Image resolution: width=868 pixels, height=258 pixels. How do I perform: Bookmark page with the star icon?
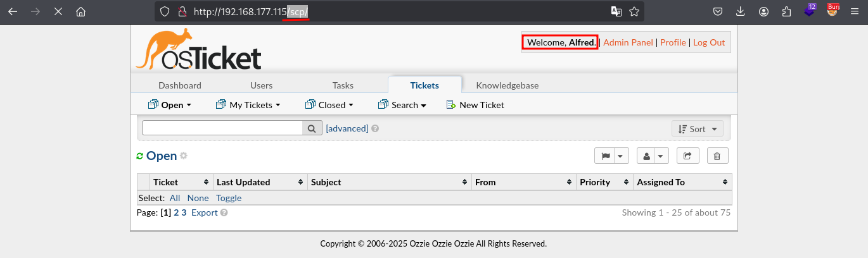point(634,11)
